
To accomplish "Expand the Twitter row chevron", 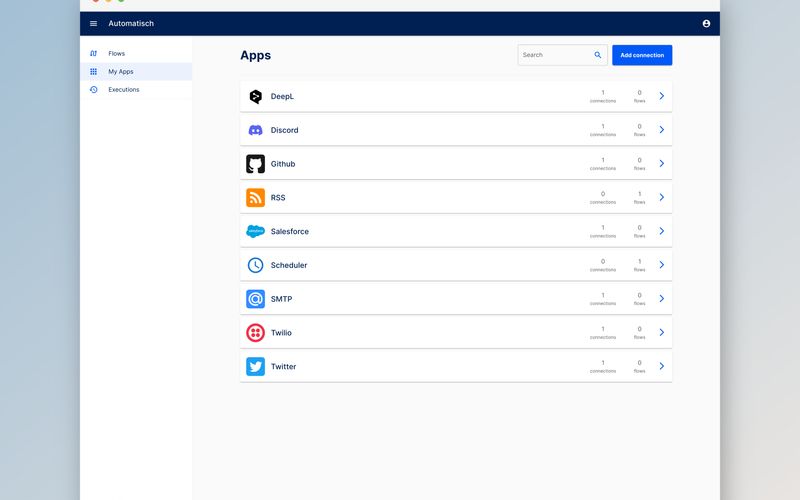I will pyautogui.click(x=661, y=366).
